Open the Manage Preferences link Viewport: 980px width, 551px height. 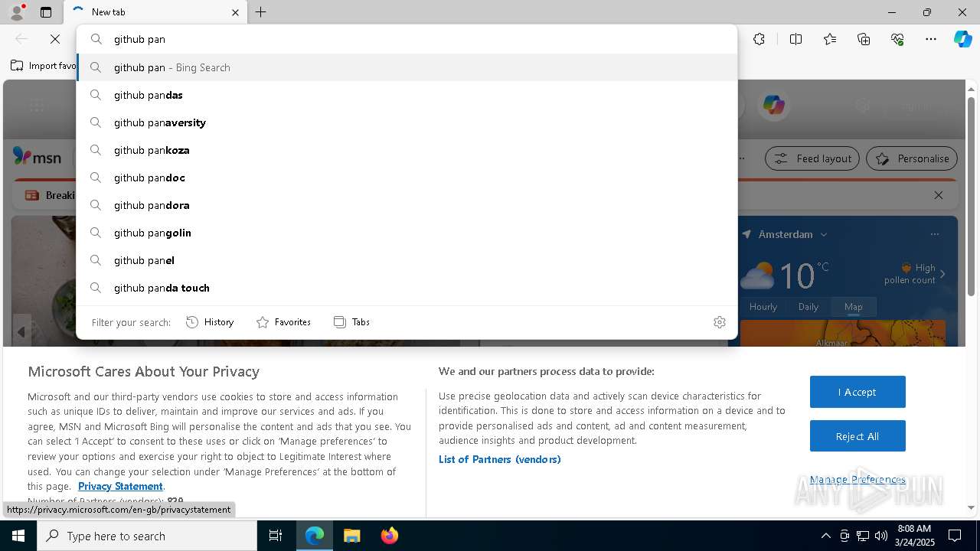857,479
